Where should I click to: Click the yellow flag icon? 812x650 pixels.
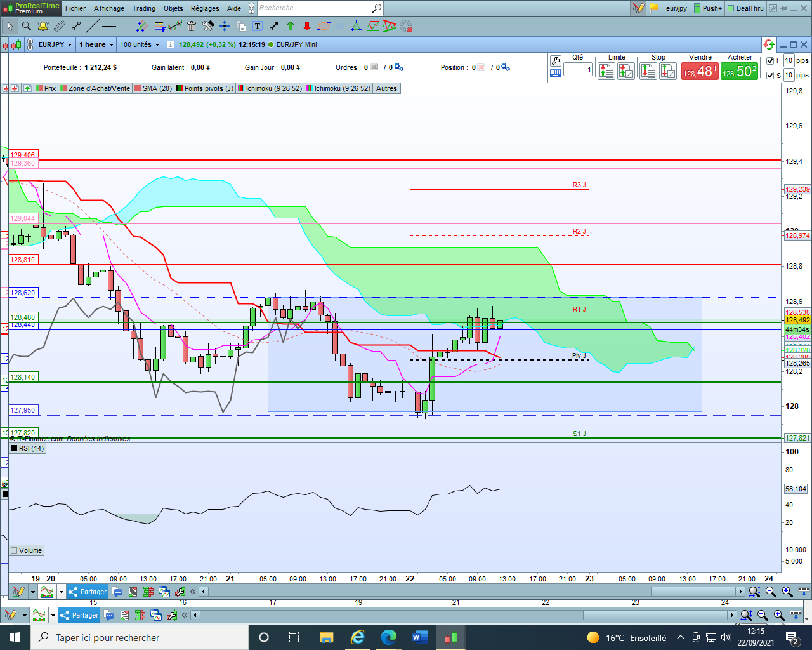click(653, 8)
